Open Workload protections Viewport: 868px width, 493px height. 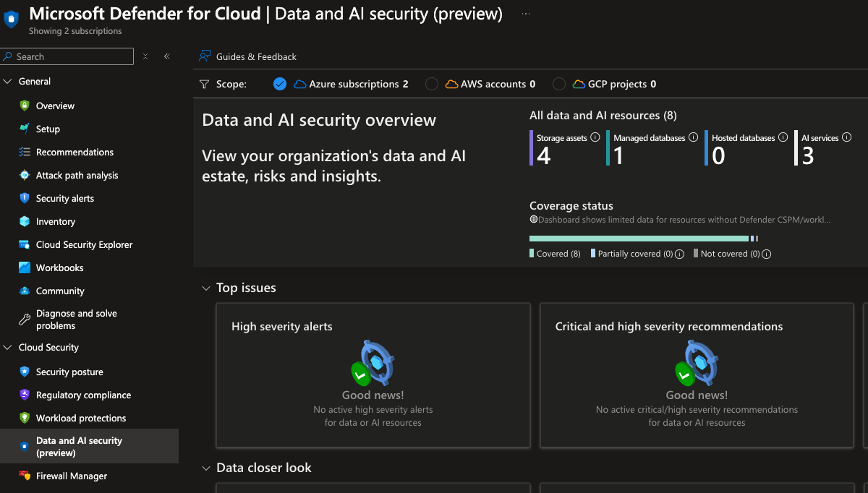point(82,418)
